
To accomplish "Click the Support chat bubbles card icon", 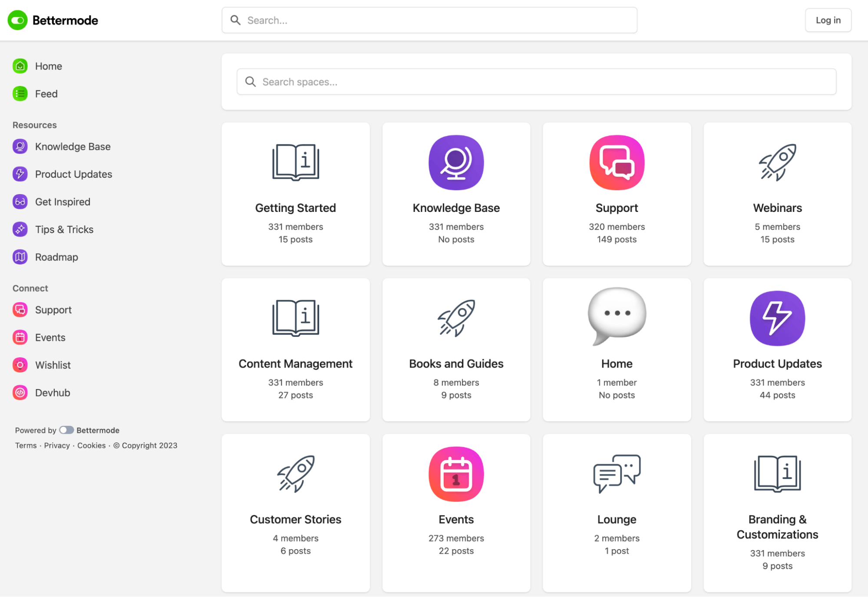I will tap(617, 162).
